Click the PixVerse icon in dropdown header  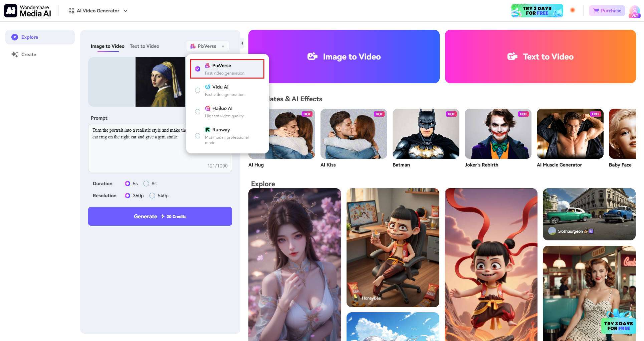click(x=193, y=46)
